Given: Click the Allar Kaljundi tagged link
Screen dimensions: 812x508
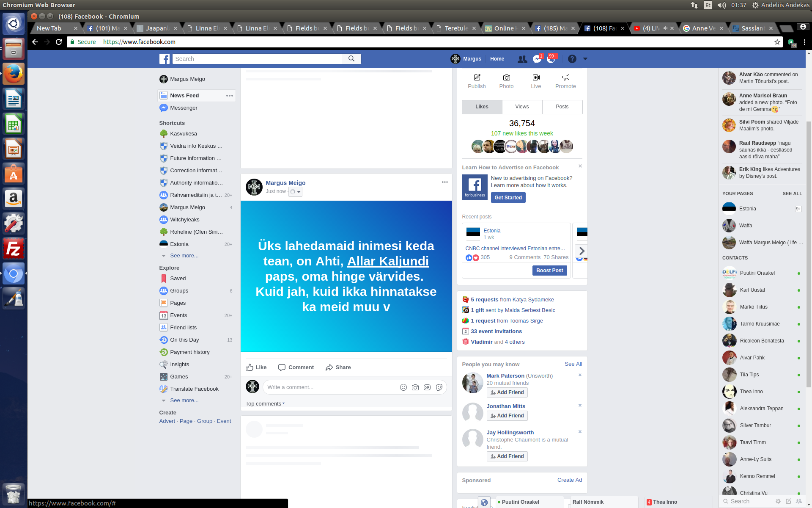Looking at the screenshot, I should [x=388, y=261].
